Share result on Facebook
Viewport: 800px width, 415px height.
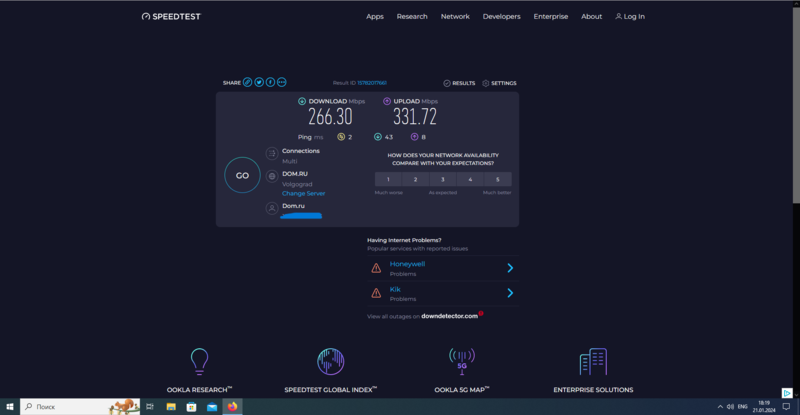(x=270, y=82)
